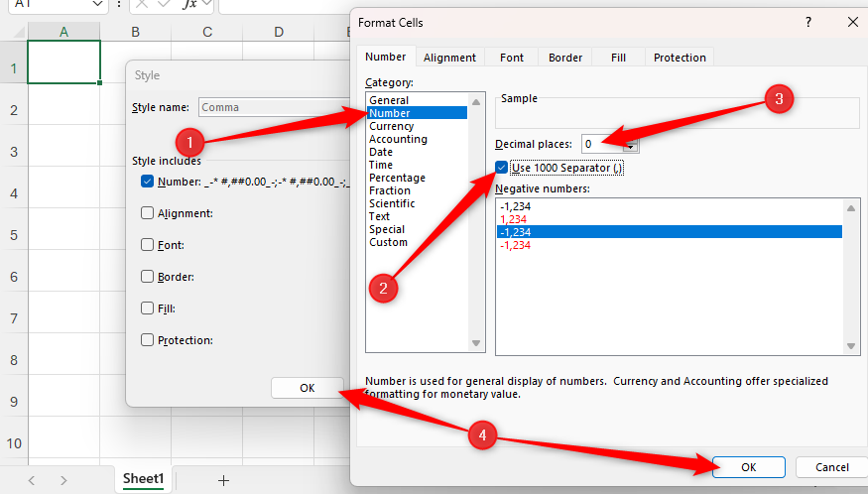Switch to the Font tab
868x494 pixels.
512,58
